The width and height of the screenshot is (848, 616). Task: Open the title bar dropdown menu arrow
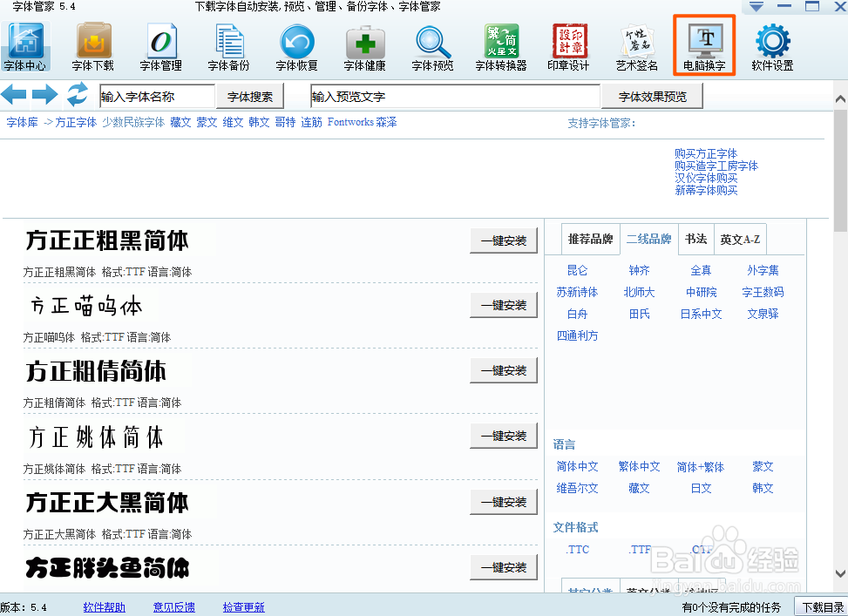click(x=756, y=6)
